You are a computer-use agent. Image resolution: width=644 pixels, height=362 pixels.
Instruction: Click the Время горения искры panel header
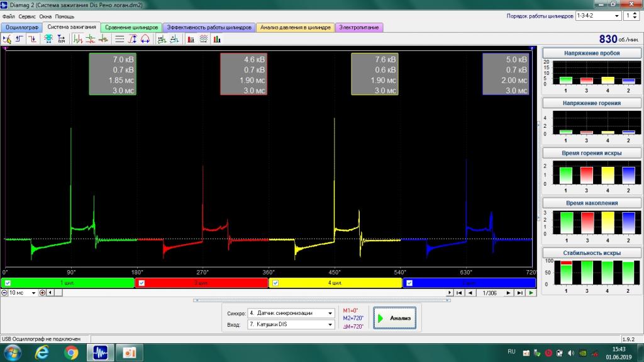point(592,153)
